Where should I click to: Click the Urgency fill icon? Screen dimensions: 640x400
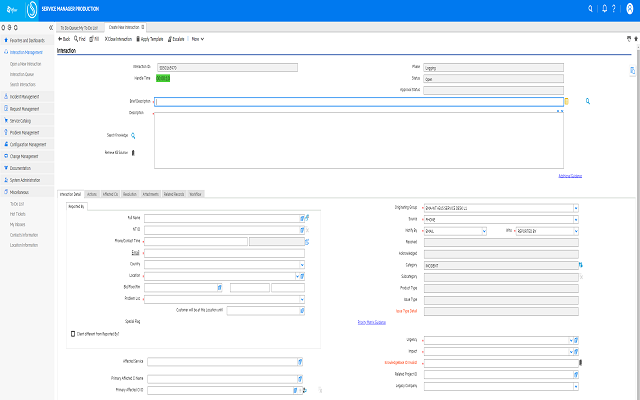[576, 340]
